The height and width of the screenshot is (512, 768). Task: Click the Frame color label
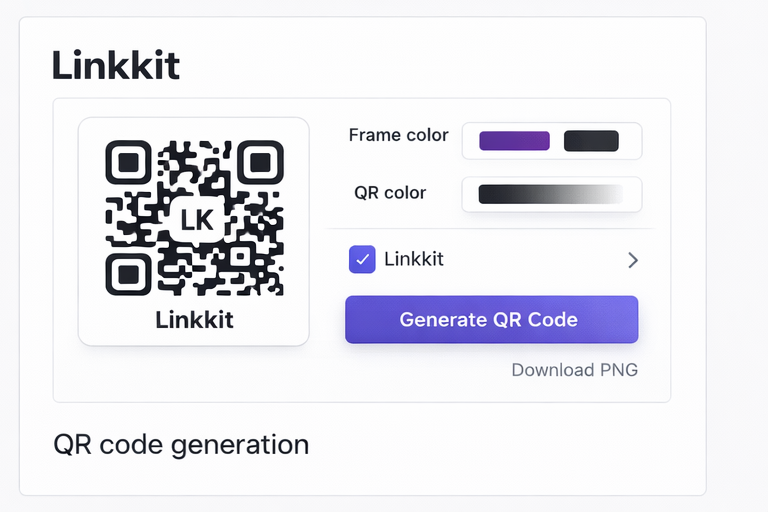pos(398,136)
